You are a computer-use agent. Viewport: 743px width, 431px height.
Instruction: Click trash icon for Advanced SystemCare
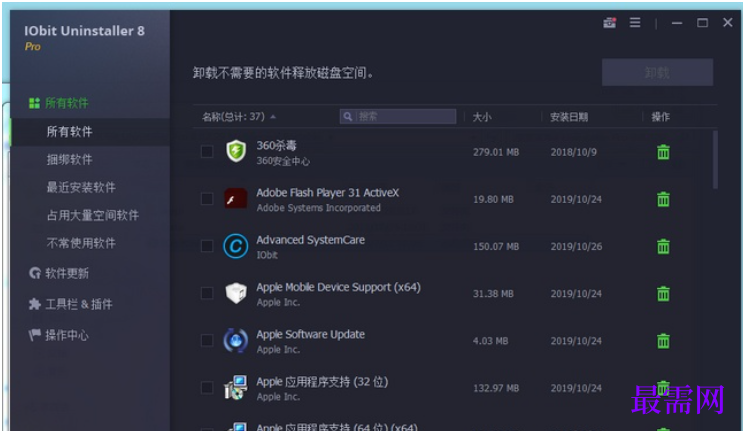tap(663, 246)
